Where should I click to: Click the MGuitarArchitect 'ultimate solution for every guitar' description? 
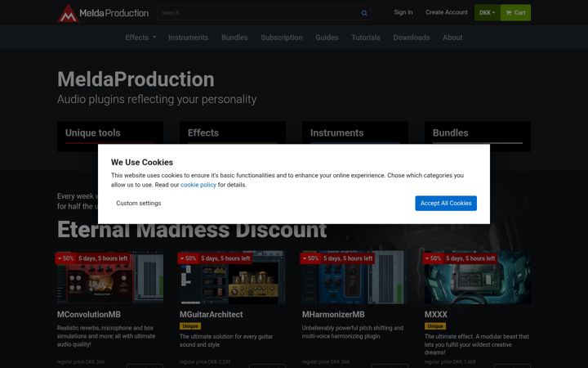[226, 340]
